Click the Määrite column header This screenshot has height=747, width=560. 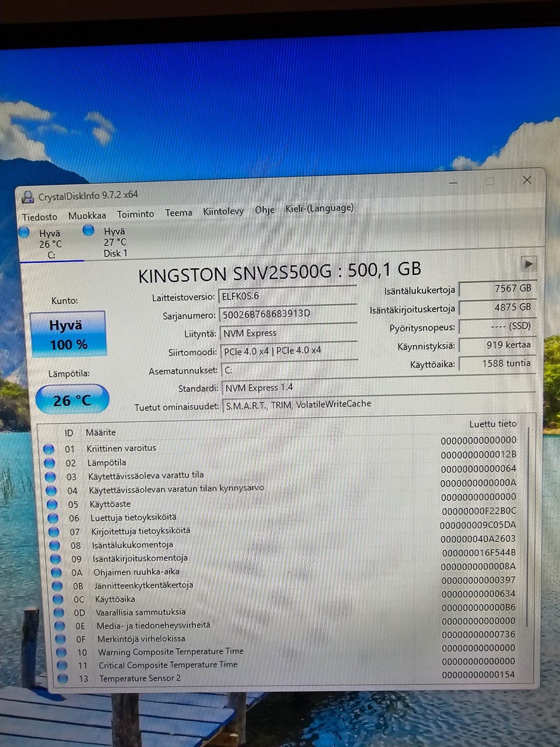(101, 432)
